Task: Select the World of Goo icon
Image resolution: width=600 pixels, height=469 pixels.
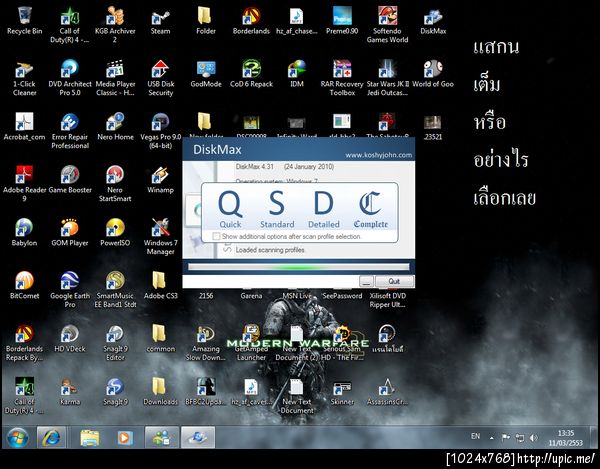Action: [x=433, y=74]
